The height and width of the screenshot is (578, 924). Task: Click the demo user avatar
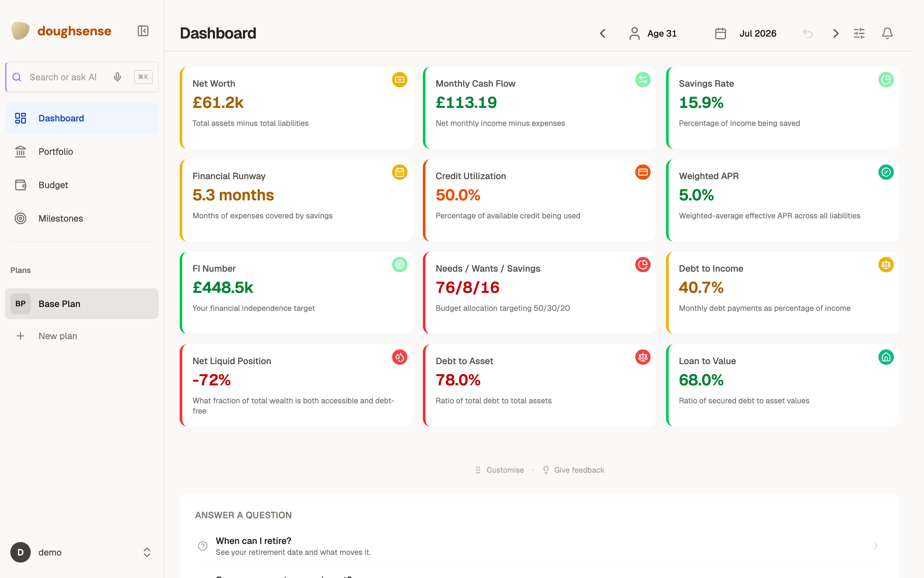point(21,552)
